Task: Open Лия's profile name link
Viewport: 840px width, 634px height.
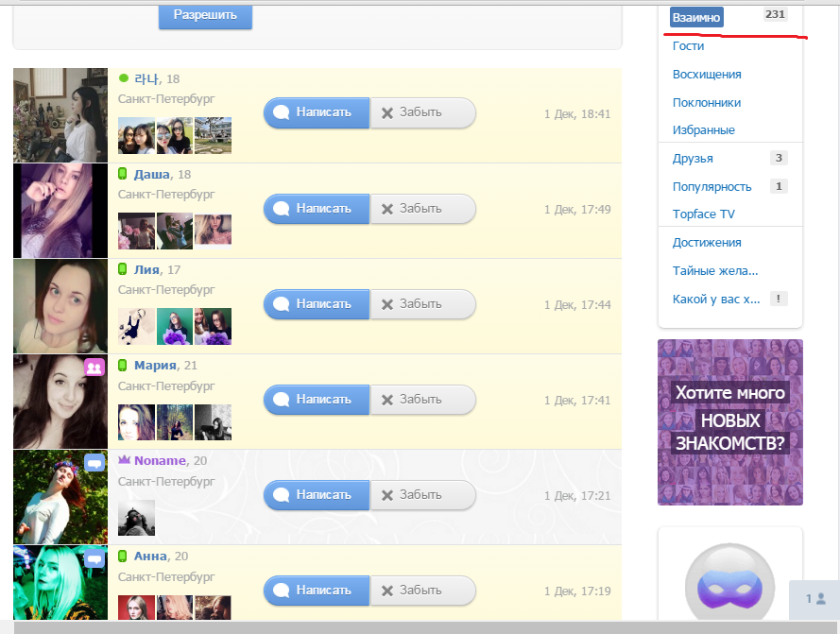Action: [x=146, y=269]
